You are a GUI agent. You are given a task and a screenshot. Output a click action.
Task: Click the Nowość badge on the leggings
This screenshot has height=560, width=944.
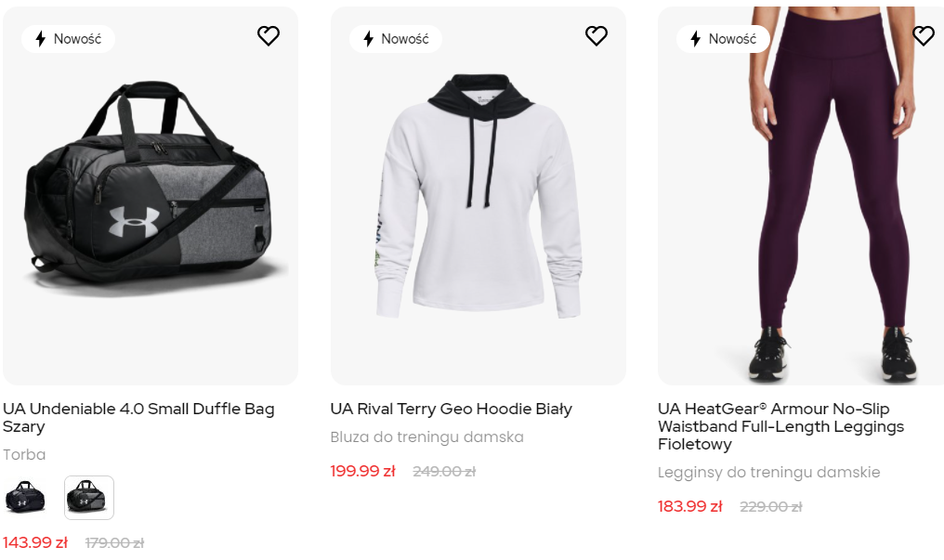tap(723, 39)
